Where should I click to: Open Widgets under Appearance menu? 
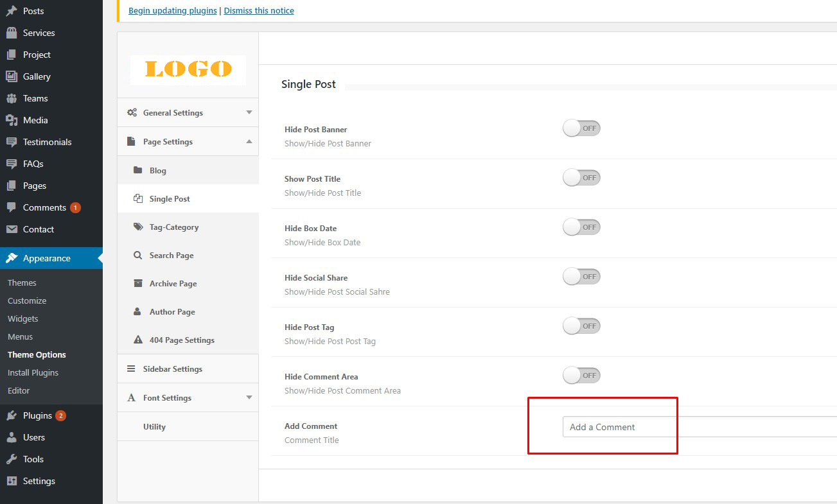23,319
